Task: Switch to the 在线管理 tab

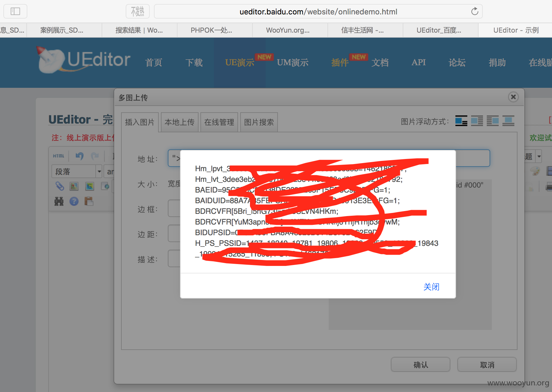Action: (x=219, y=122)
